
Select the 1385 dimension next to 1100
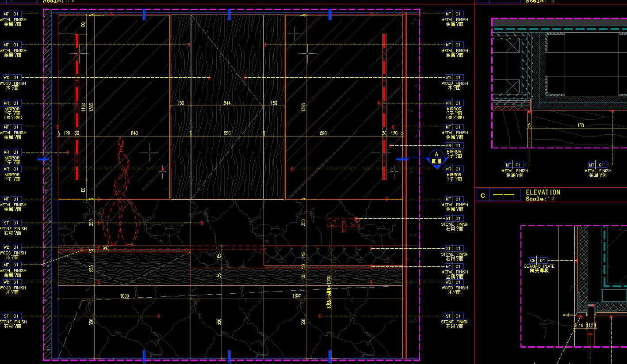92,107
